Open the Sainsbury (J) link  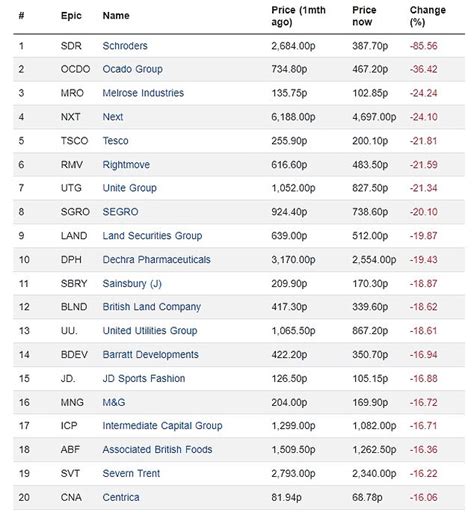coord(132,284)
